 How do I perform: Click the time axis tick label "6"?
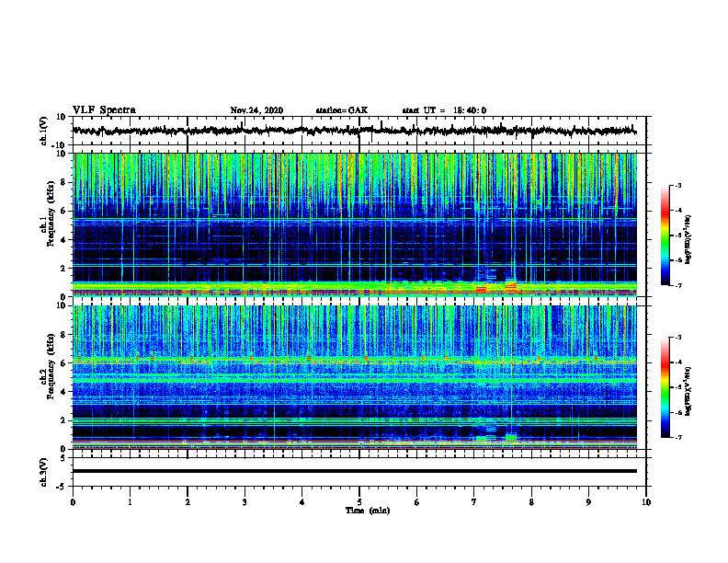pyautogui.click(x=417, y=502)
